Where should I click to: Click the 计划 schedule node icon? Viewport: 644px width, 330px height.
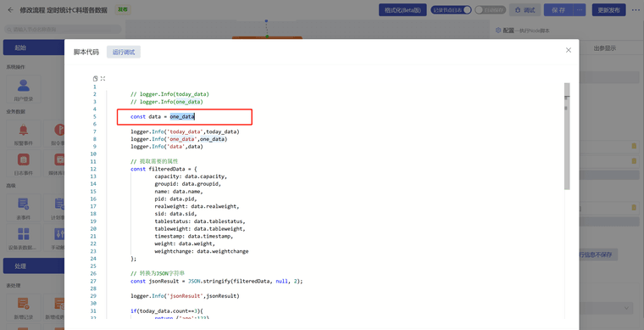pos(59,204)
